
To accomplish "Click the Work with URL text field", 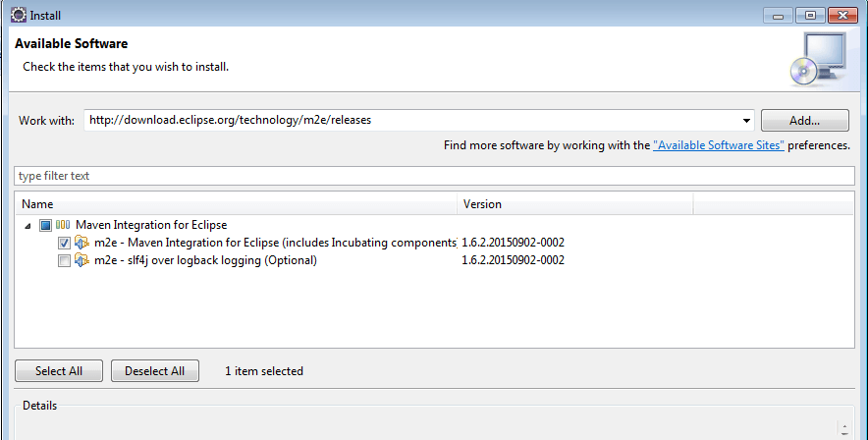I will pyautogui.click(x=410, y=121).
